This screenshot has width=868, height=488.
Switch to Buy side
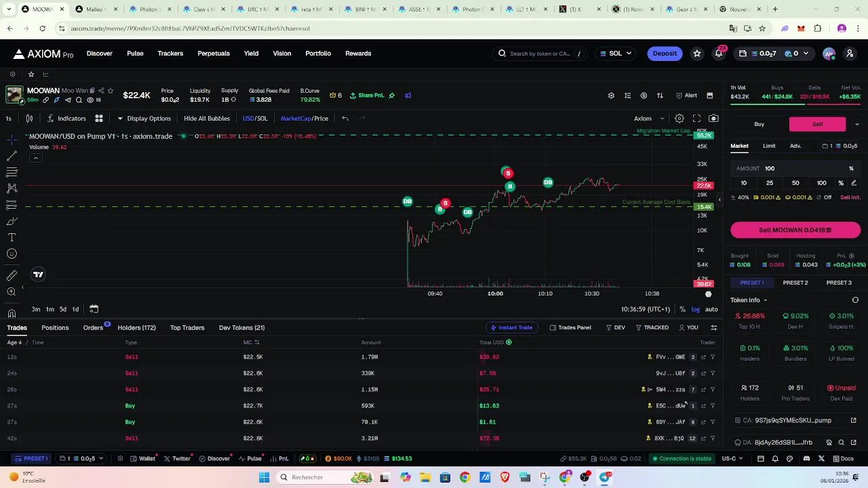click(x=759, y=124)
